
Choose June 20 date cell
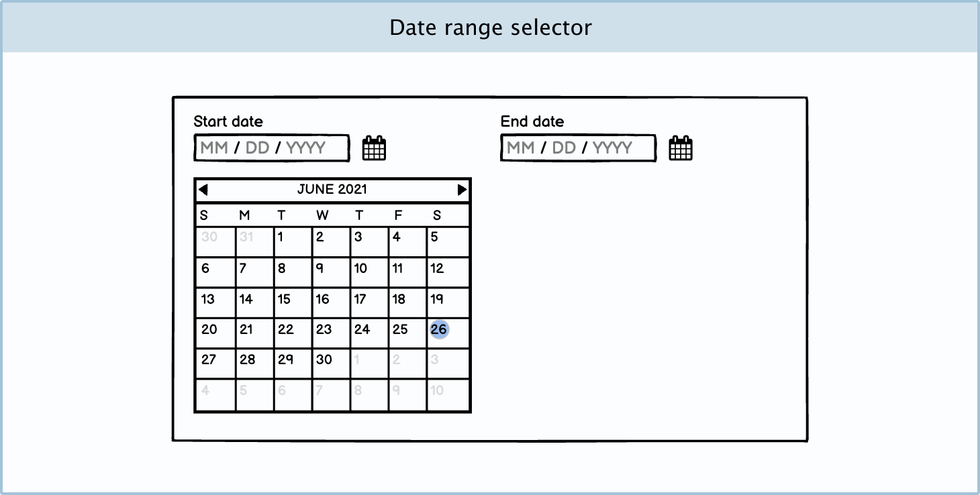click(x=215, y=333)
